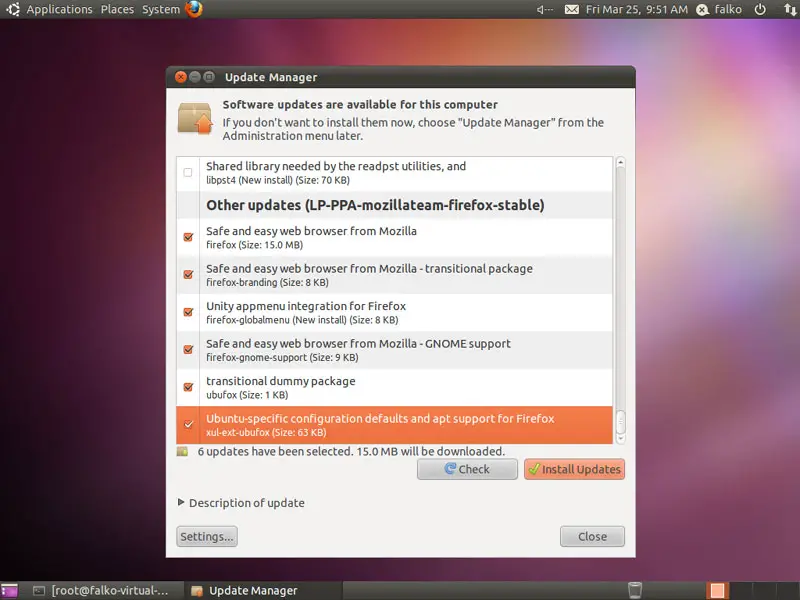Select the 'Unity appmenu integration for Firefox' row
This screenshot has height=600, width=800.
point(394,312)
